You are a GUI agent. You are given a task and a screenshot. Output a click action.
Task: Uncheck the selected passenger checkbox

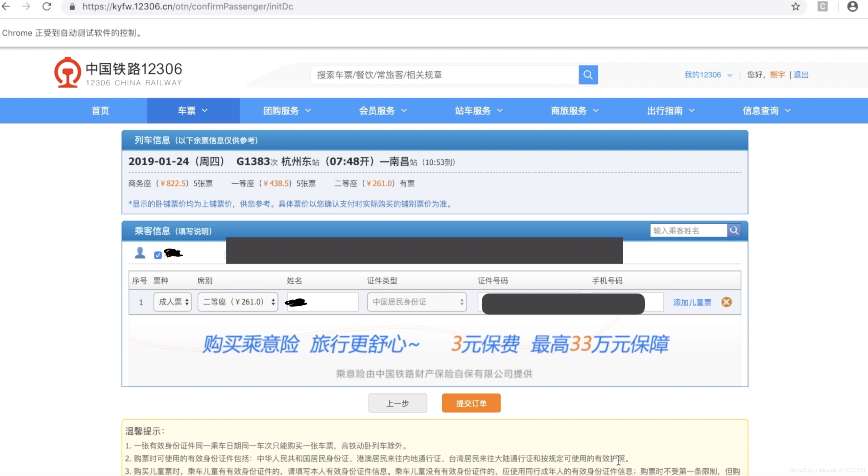click(x=158, y=255)
